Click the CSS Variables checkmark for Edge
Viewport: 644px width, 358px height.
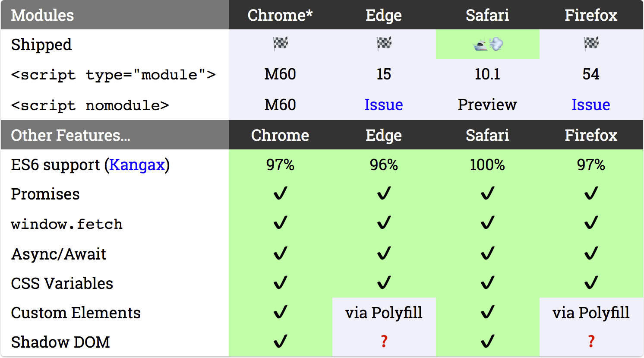(384, 283)
